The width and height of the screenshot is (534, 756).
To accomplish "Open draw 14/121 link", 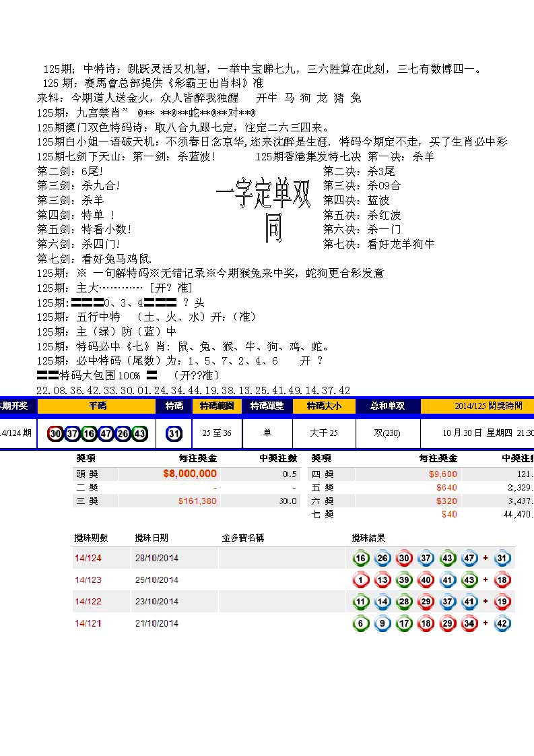I will coord(88,623).
